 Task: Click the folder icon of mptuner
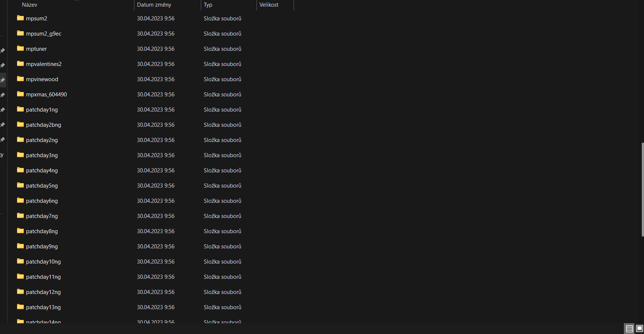tap(20, 49)
